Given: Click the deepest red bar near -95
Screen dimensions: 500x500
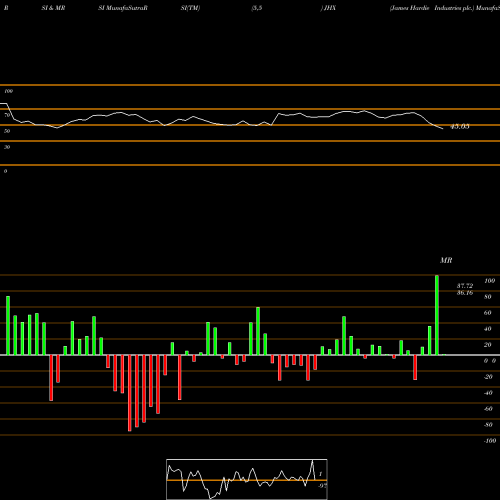Looking at the screenshot, I should (130, 393).
